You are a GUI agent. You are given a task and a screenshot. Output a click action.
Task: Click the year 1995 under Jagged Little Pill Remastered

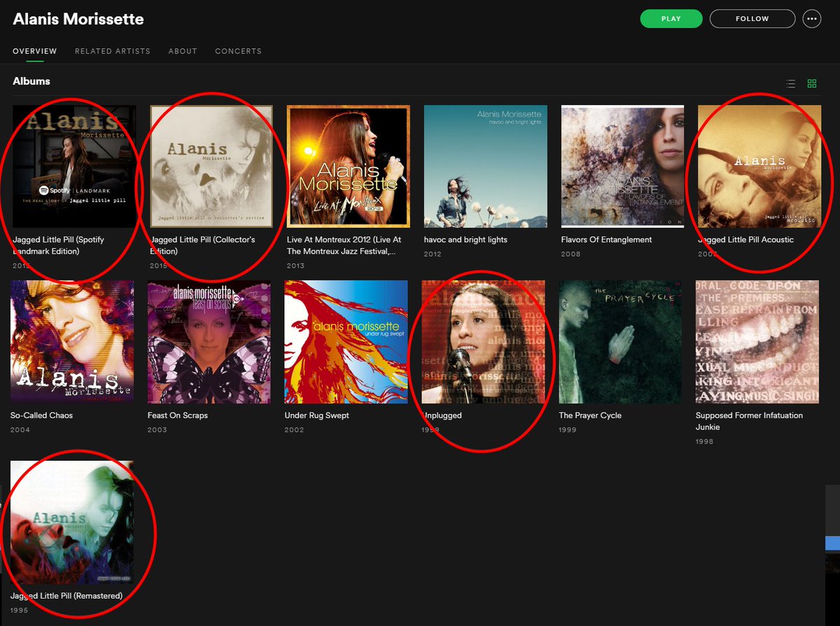(20, 610)
